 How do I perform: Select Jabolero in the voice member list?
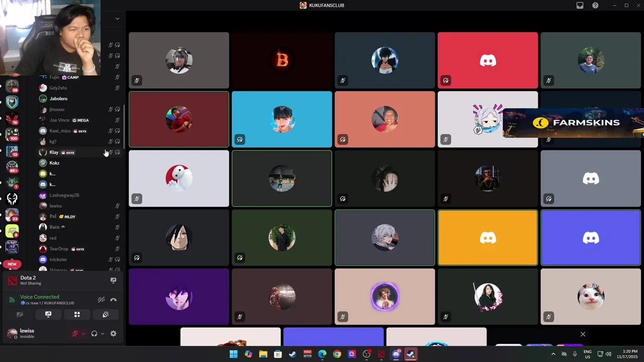coord(80,99)
